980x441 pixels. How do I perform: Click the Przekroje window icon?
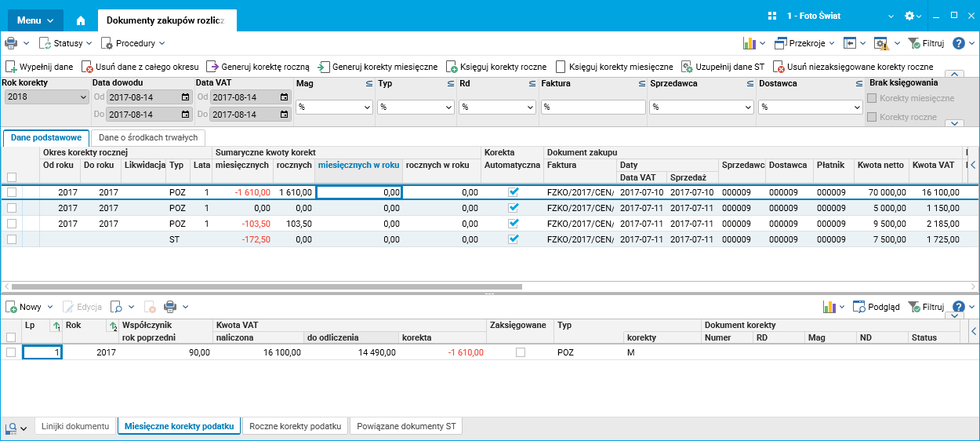click(x=781, y=43)
